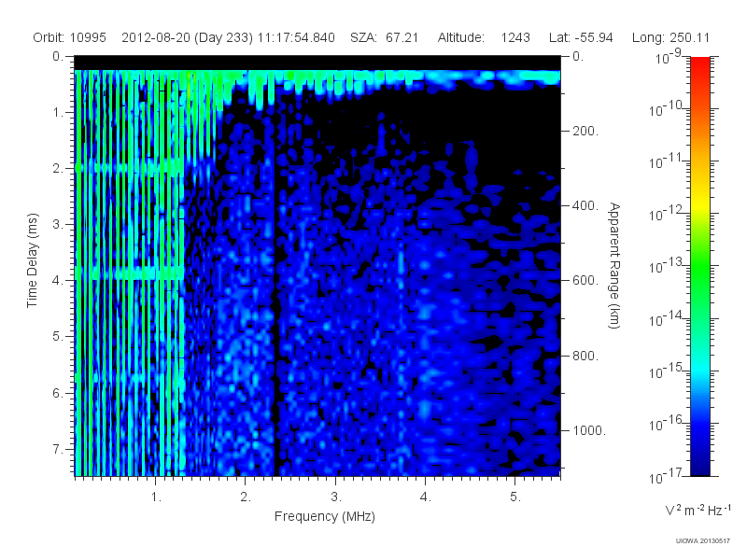Screen dimensions: 747x560
Task: Click the Apparent Range (km) axis title
Action: pos(614,266)
